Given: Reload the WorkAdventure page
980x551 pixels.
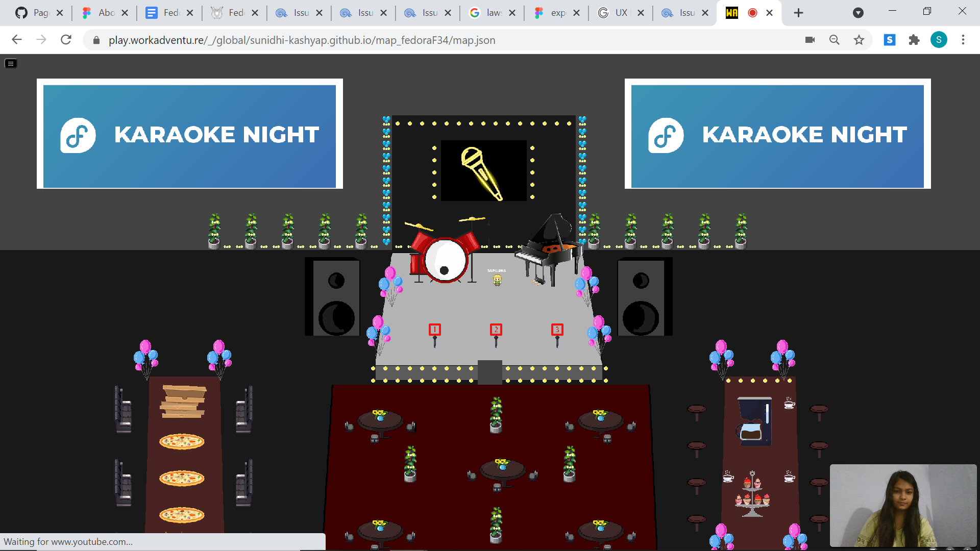Looking at the screenshot, I should 66,40.
